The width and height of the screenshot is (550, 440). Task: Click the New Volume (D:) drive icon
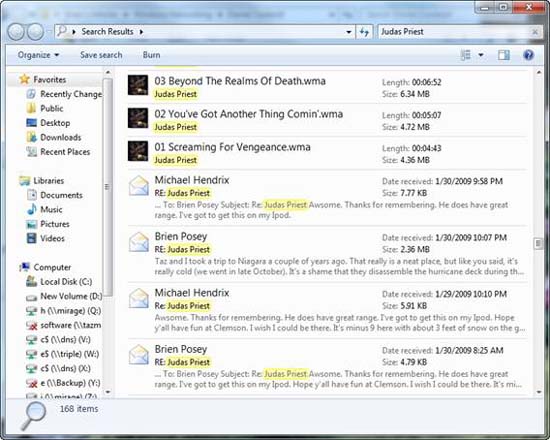point(32,297)
